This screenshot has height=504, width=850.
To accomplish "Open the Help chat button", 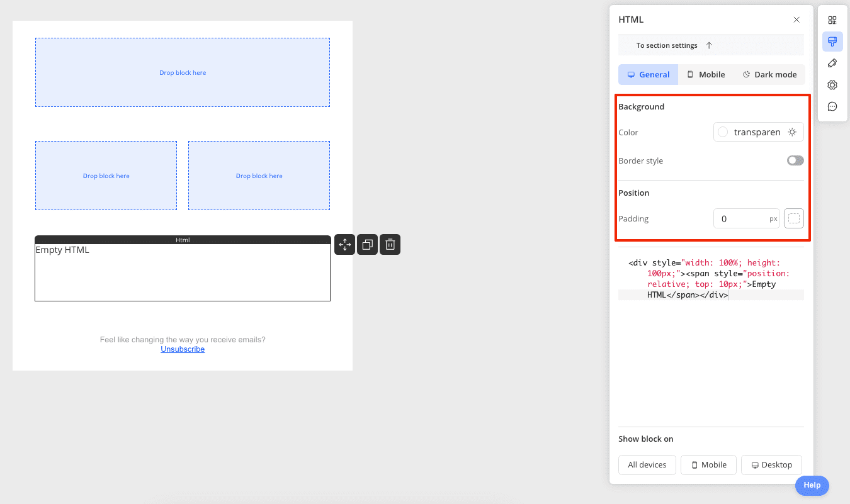I will point(812,485).
